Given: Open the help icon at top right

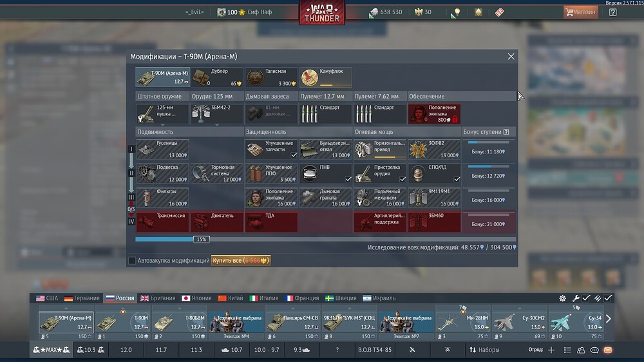Looking at the screenshot, I should point(613,12).
